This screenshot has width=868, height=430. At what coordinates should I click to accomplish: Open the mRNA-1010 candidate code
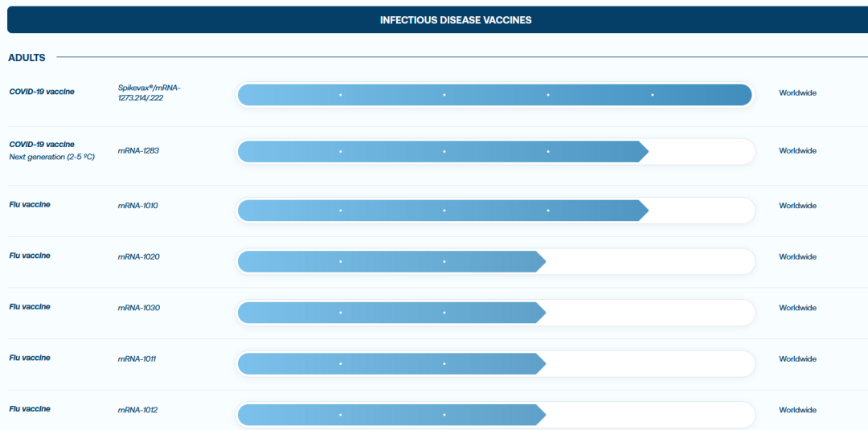point(138,206)
